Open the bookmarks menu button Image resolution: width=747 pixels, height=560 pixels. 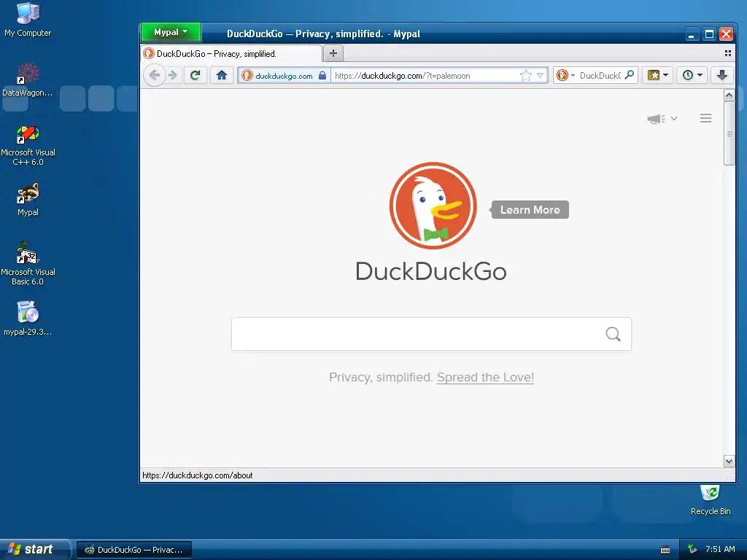pos(657,75)
